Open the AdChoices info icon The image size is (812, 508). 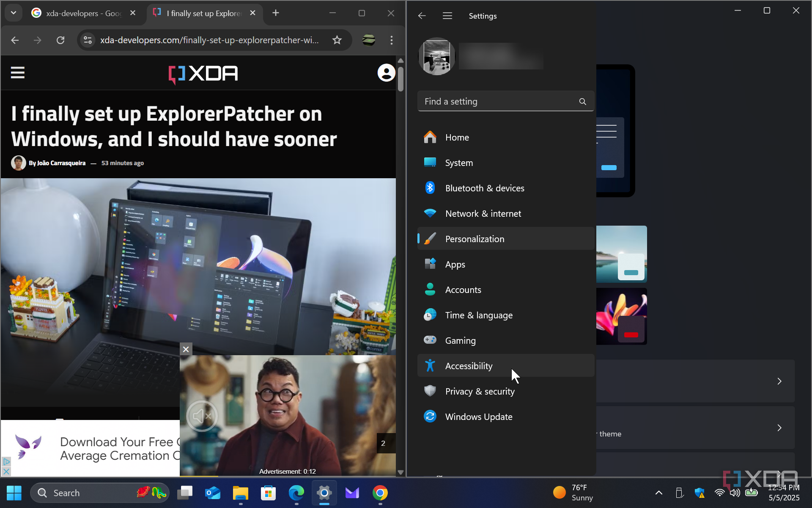pos(6,461)
